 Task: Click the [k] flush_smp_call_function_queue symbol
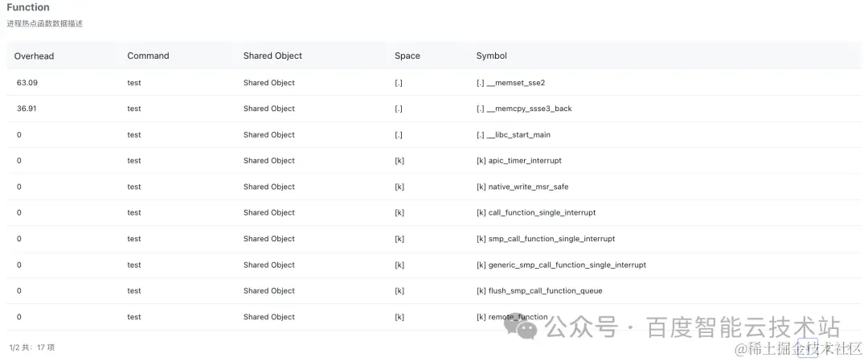point(539,290)
